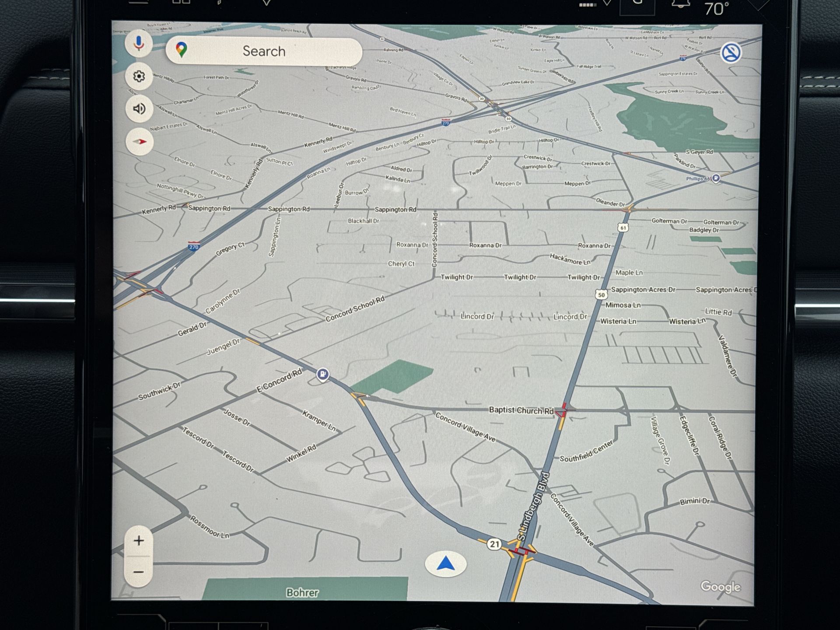Select the Phillips 66 station marker
840x630 pixels.
[x=716, y=178]
